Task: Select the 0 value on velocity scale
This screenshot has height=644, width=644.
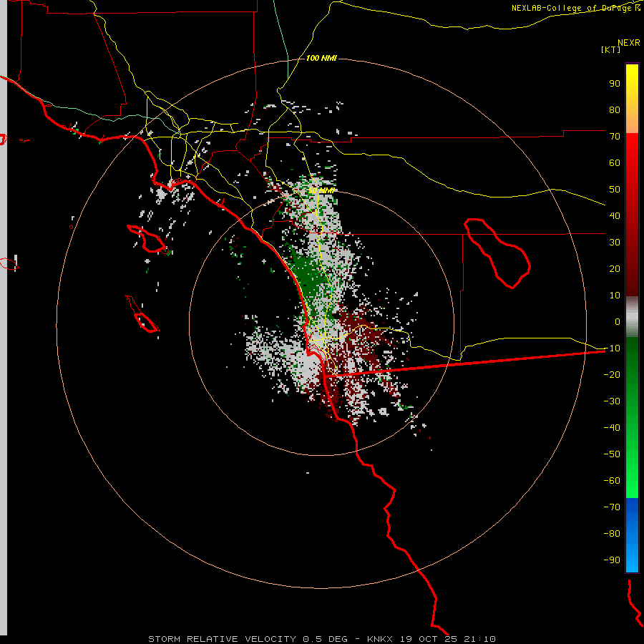Action: (618, 322)
